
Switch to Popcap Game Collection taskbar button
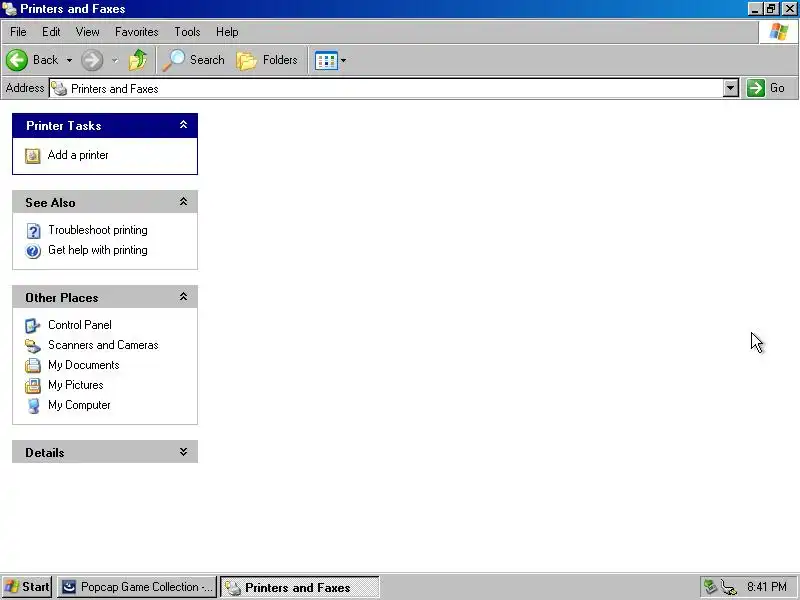point(137,587)
